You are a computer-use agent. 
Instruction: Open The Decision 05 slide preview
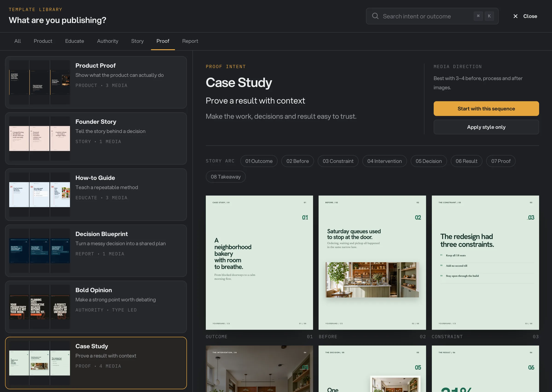pyautogui.click(x=372, y=369)
